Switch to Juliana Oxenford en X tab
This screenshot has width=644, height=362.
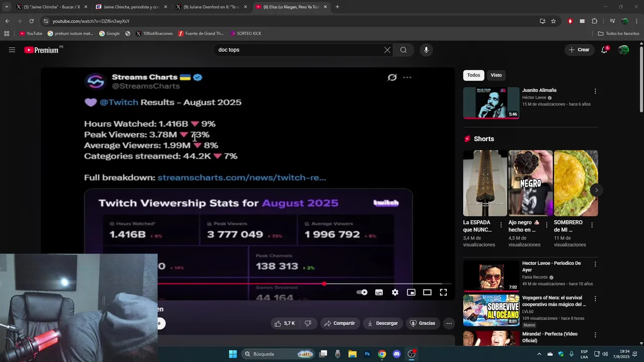pyautogui.click(x=211, y=7)
